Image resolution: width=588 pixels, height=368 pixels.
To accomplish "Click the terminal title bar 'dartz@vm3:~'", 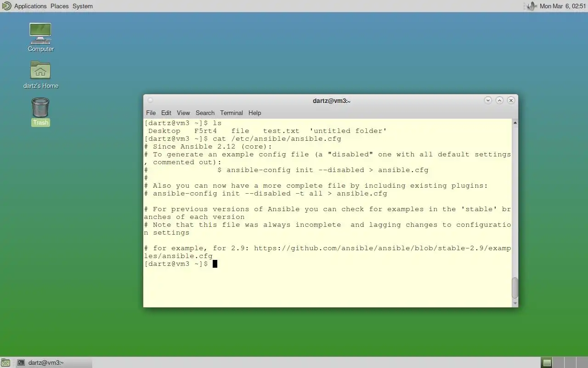I will tap(331, 101).
